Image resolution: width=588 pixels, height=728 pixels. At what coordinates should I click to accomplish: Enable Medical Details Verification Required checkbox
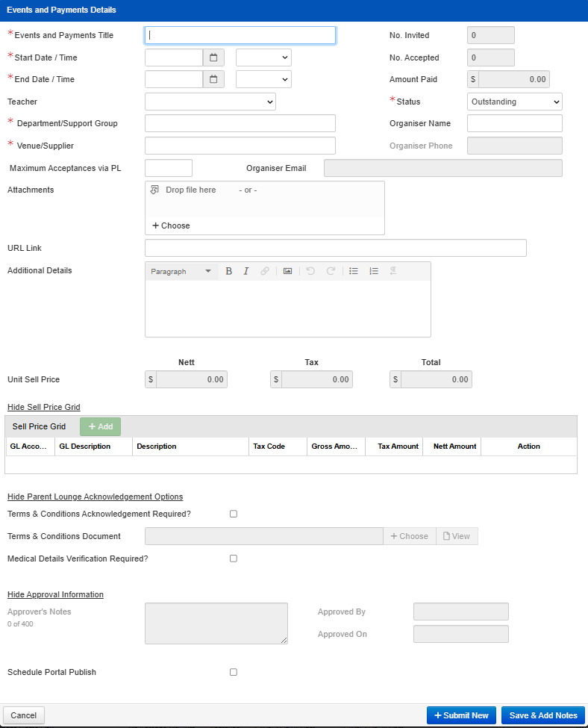pyautogui.click(x=234, y=559)
